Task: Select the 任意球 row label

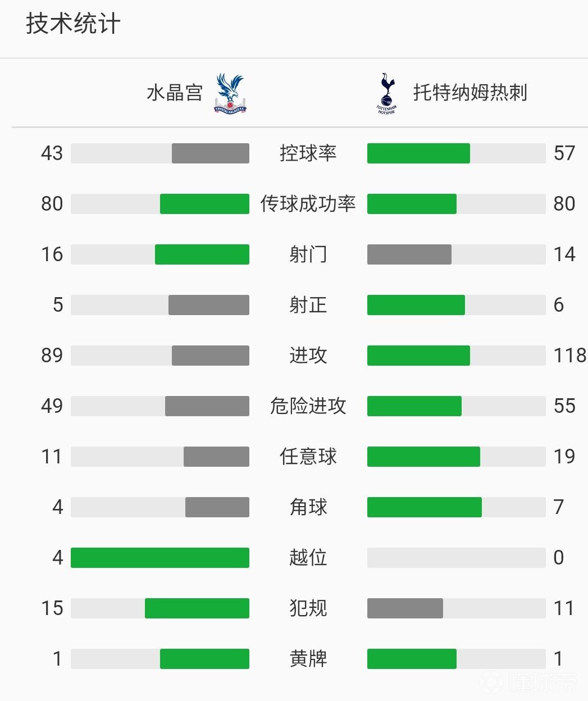Action: coord(308,456)
